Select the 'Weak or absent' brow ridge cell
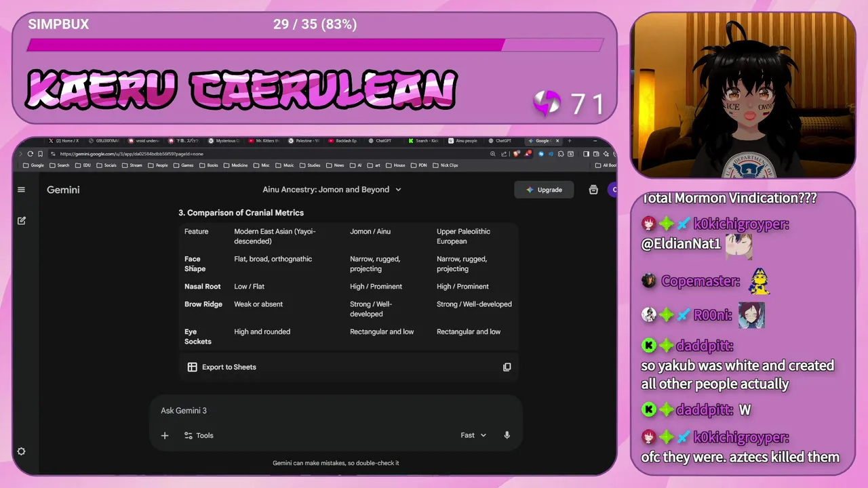Viewport: 868px width, 488px height. [258, 304]
